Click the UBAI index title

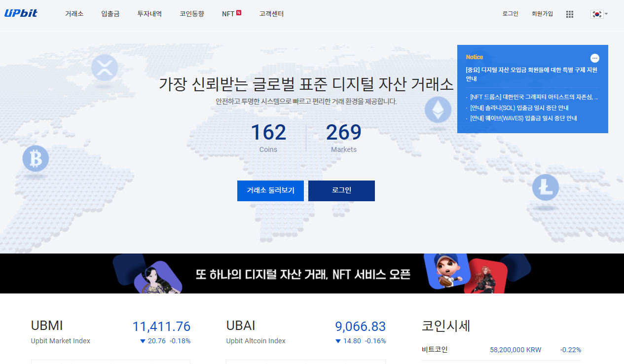pos(241,326)
